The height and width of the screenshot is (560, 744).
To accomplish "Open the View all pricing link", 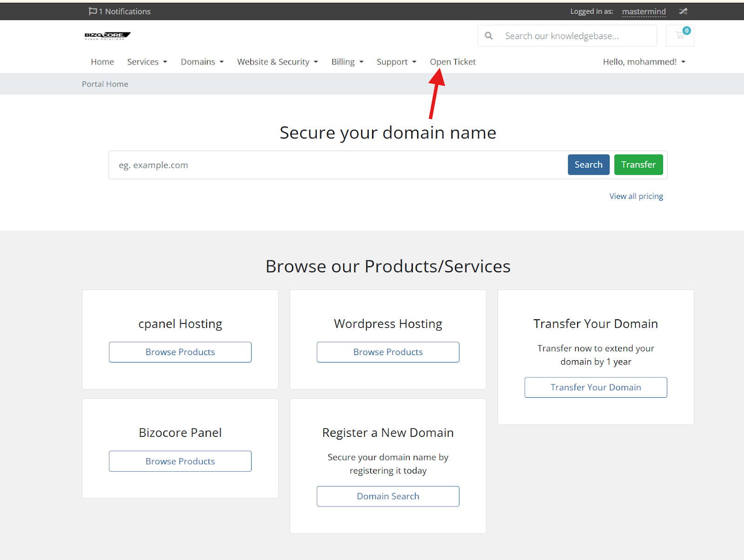I will click(636, 196).
